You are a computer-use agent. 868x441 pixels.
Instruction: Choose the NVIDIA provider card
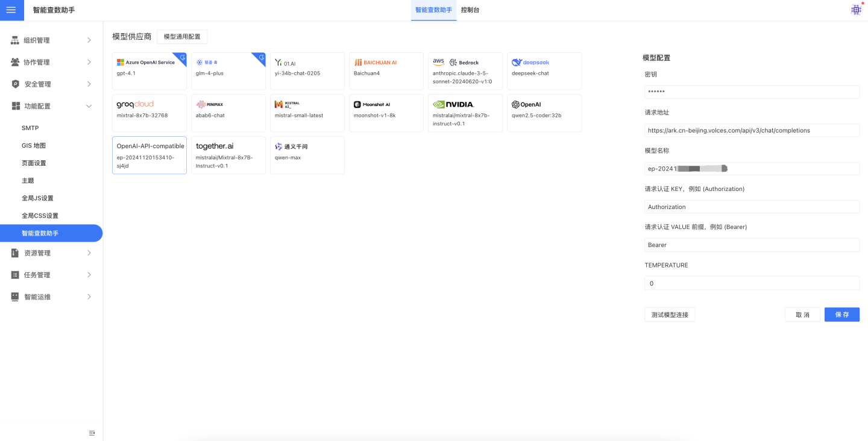tap(465, 113)
